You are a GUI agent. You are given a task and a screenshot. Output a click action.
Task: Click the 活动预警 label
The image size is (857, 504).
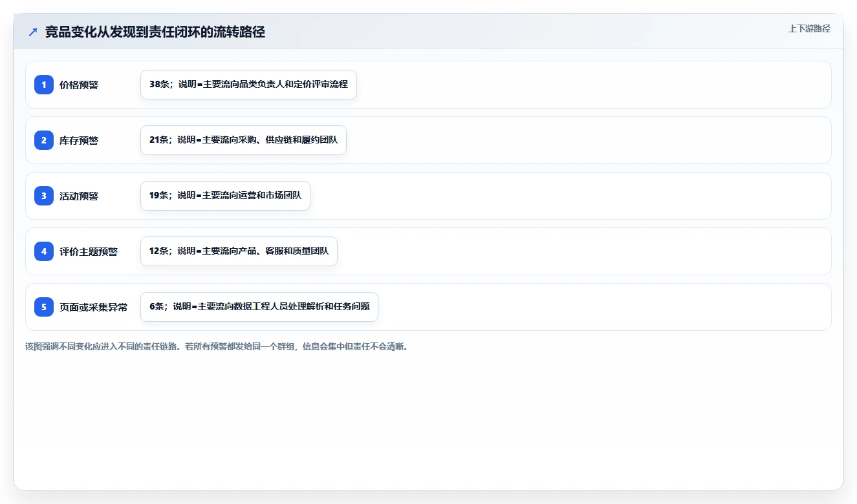(79, 196)
